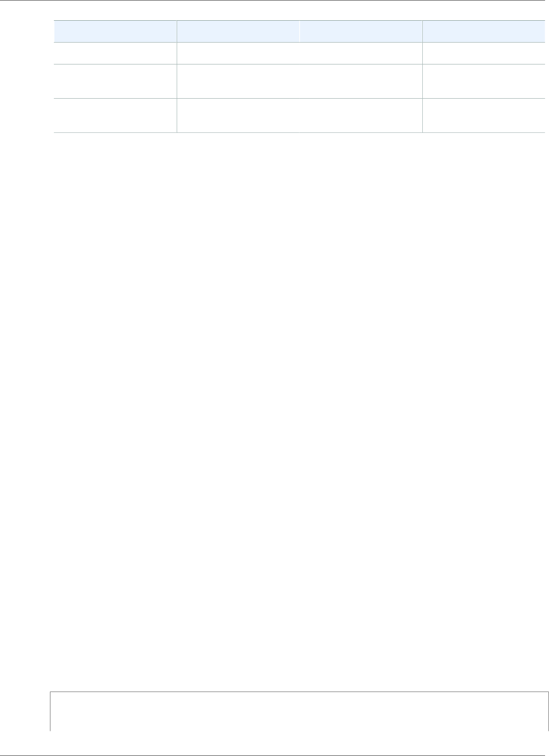
Task: Click last column cell in bottom table row
Action: (x=483, y=116)
